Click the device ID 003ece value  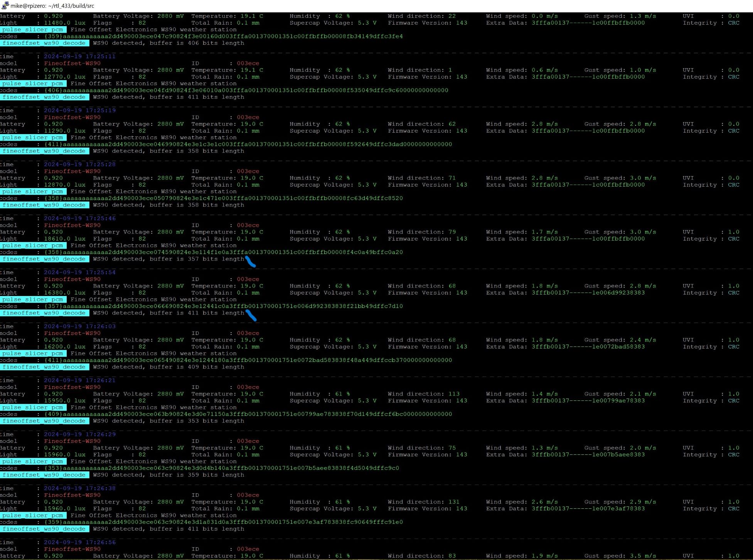click(x=248, y=63)
